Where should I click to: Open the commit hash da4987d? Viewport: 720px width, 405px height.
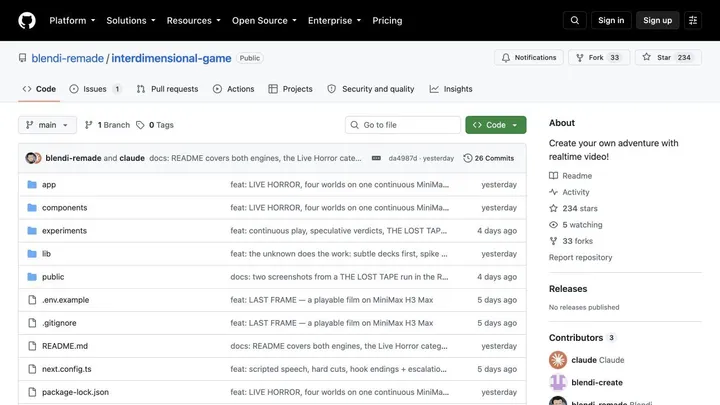pyautogui.click(x=403, y=158)
